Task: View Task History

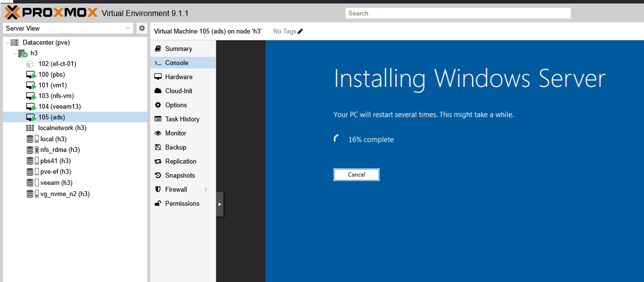Action: [183, 119]
